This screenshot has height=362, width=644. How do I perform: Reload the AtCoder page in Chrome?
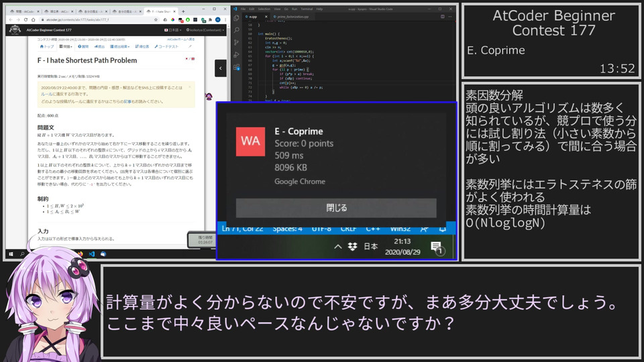click(x=26, y=19)
